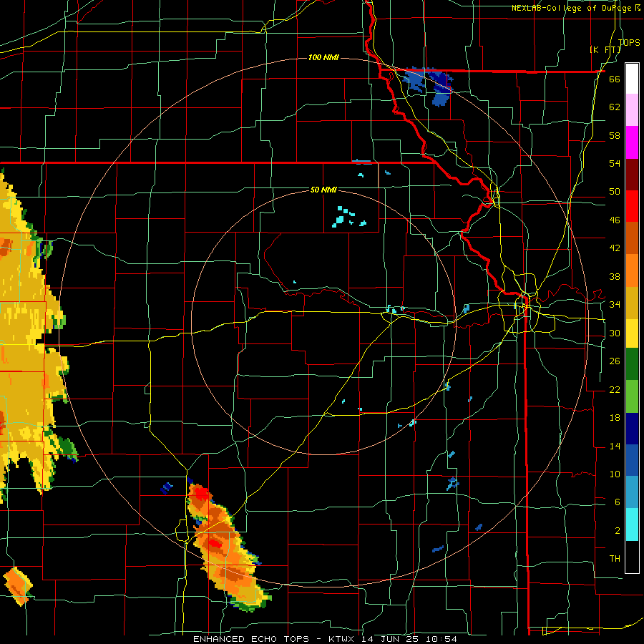This screenshot has height=644, width=644.
Task: Click the magenta legend swatch
Action: pos(632,142)
